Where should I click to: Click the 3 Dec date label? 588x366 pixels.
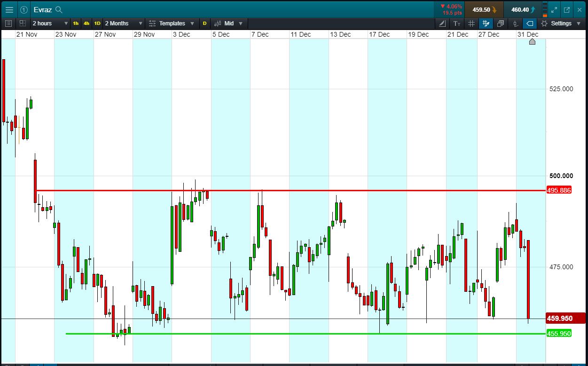[181, 34]
